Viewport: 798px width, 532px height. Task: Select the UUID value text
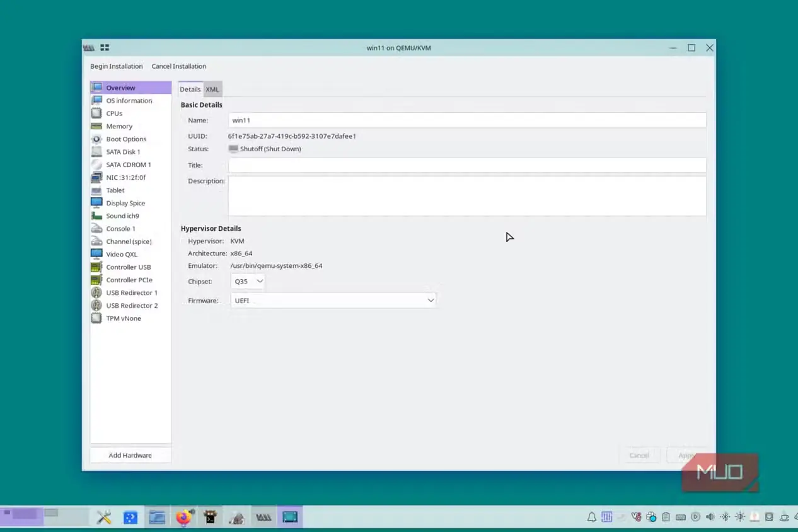coord(292,136)
